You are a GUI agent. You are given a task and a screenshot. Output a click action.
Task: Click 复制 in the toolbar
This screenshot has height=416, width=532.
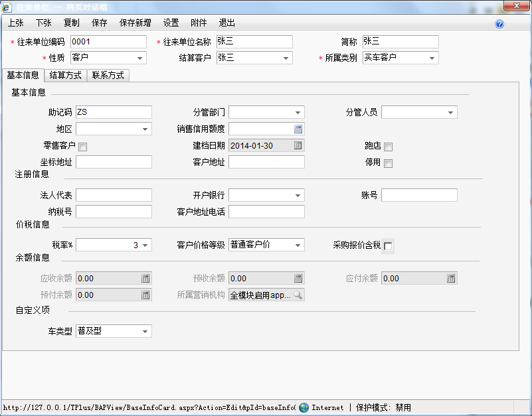click(x=71, y=23)
